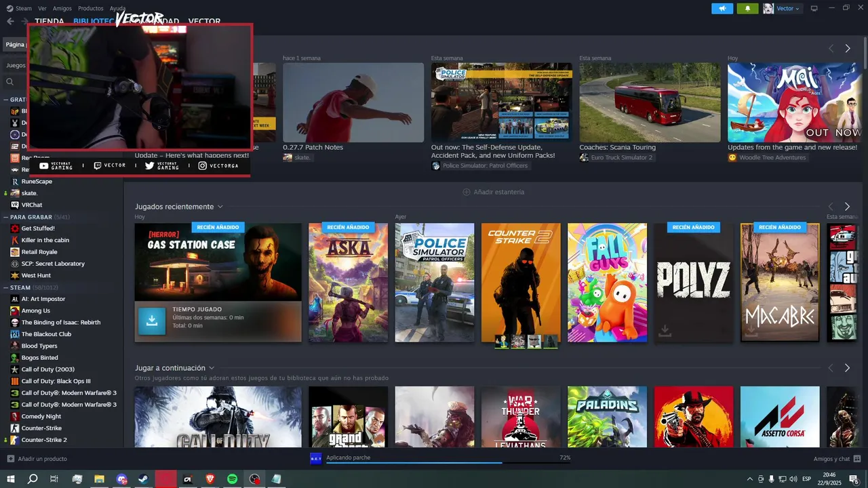Select VRChat in the library list

pos(32,205)
